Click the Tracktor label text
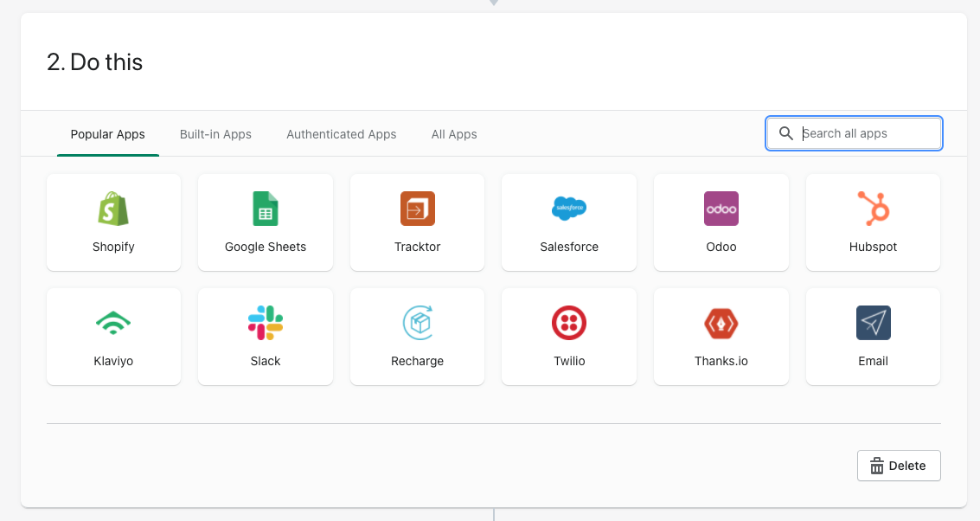 (x=418, y=247)
